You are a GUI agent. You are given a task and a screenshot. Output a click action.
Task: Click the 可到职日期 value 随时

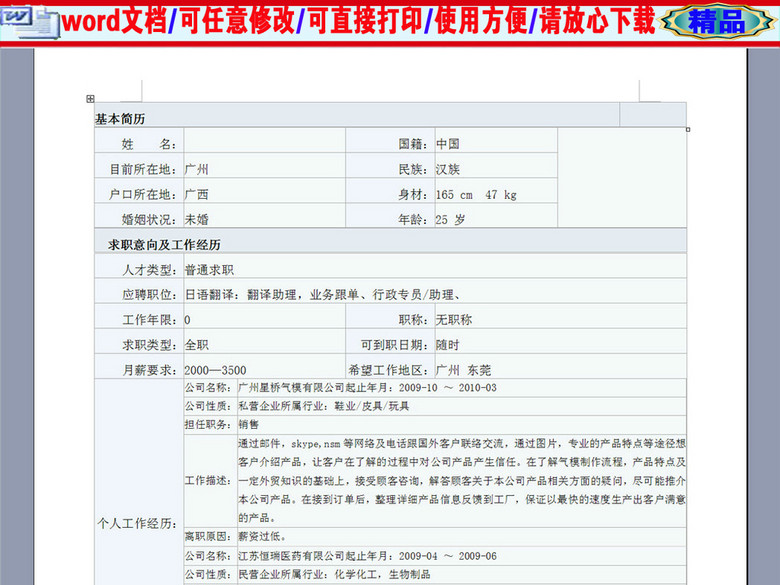[x=448, y=345]
